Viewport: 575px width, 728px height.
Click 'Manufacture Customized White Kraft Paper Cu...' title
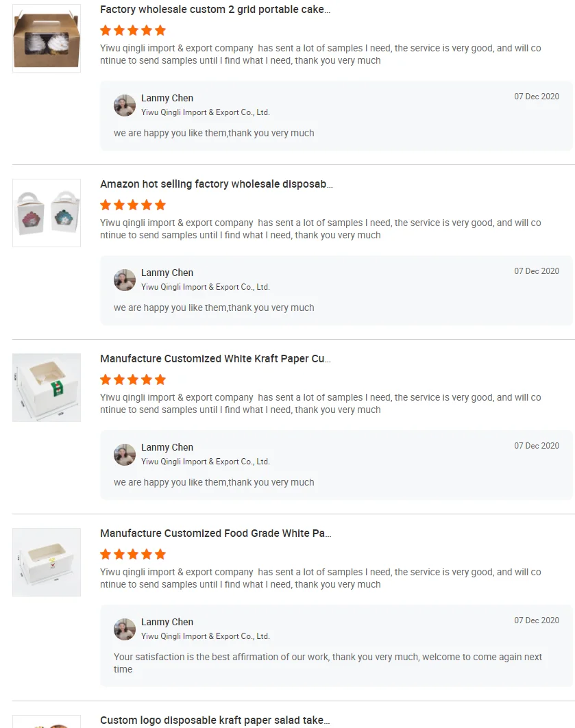coord(215,359)
